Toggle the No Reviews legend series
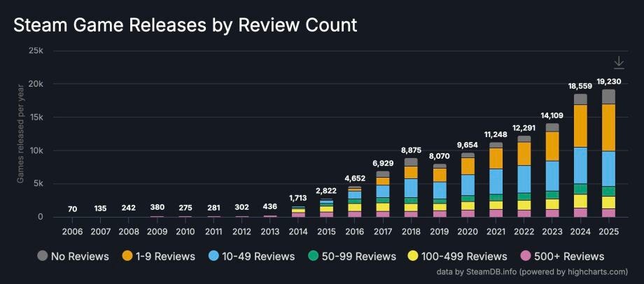Screen dimensions: 644x284 coord(73,257)
